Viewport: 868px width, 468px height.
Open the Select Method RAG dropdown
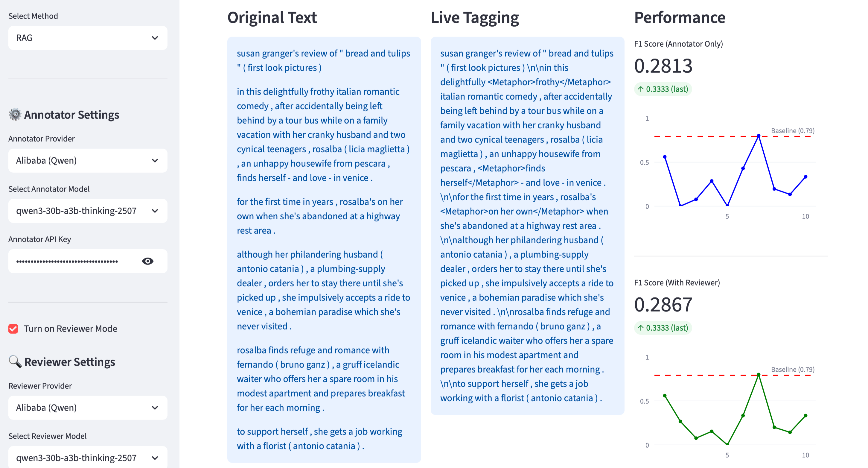[88, 38]
